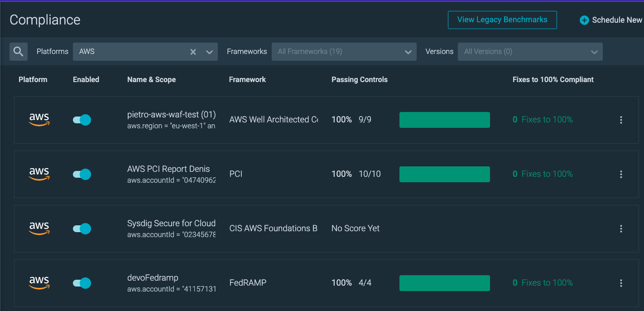Expand the Platforms dropdown arrow
Viewport: 644px width, 311px height.
(x=209, y=52)
